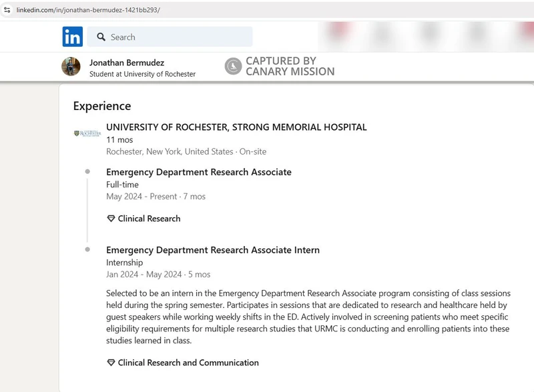The height and width of the screenshot is (392, 534).
Task: Click Student at University of Rochester headline
Action: 142,74
